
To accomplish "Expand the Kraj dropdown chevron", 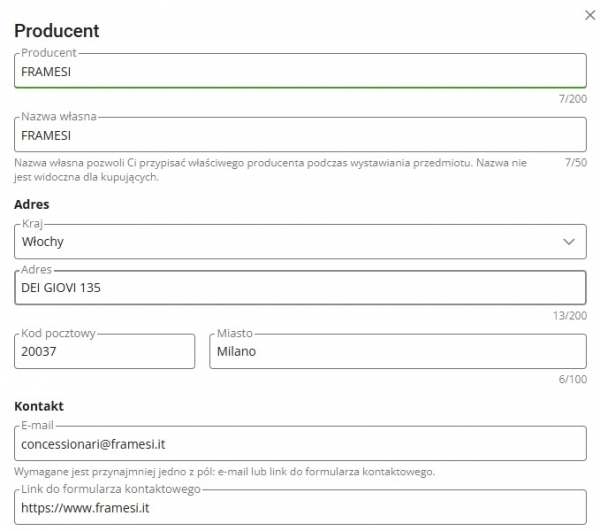I will (569, 241).
